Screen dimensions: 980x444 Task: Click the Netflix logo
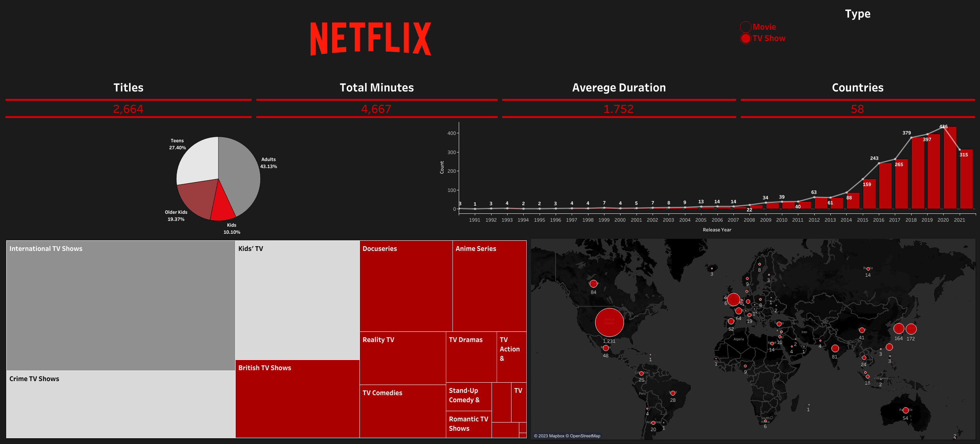tap(370, 38)
